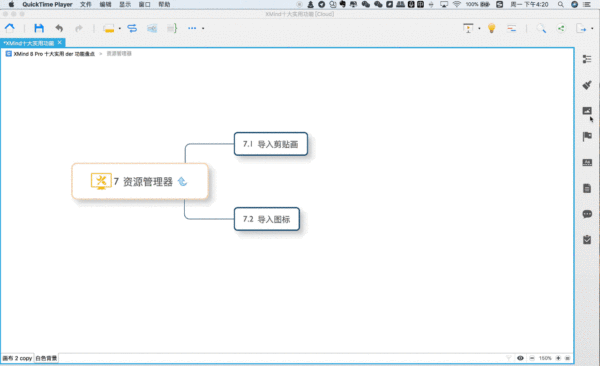Switch to the XMind十大实用功能 workbook tab

point(29,43)
